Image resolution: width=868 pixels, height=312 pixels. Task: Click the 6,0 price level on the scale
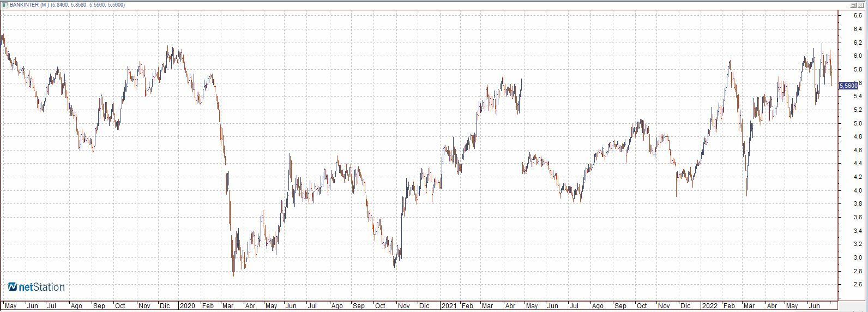pos(858,56)
